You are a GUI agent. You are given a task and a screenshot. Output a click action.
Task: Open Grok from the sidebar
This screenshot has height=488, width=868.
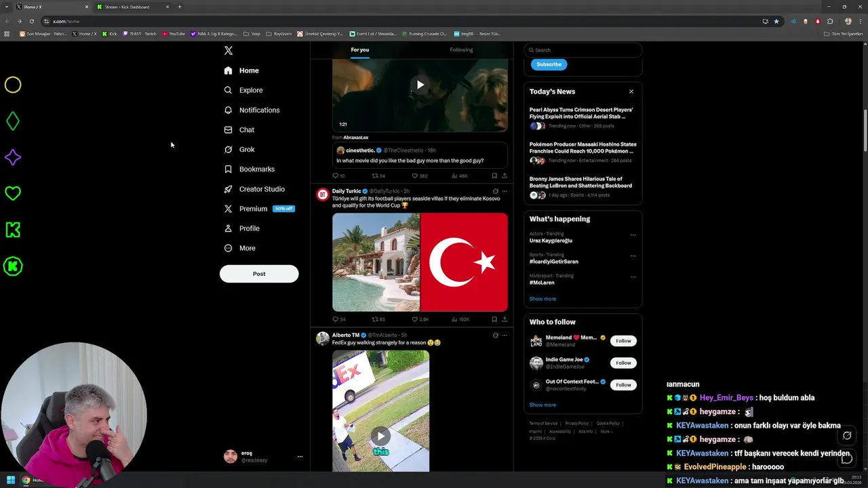pyautogui.click(x=239, y=149)
